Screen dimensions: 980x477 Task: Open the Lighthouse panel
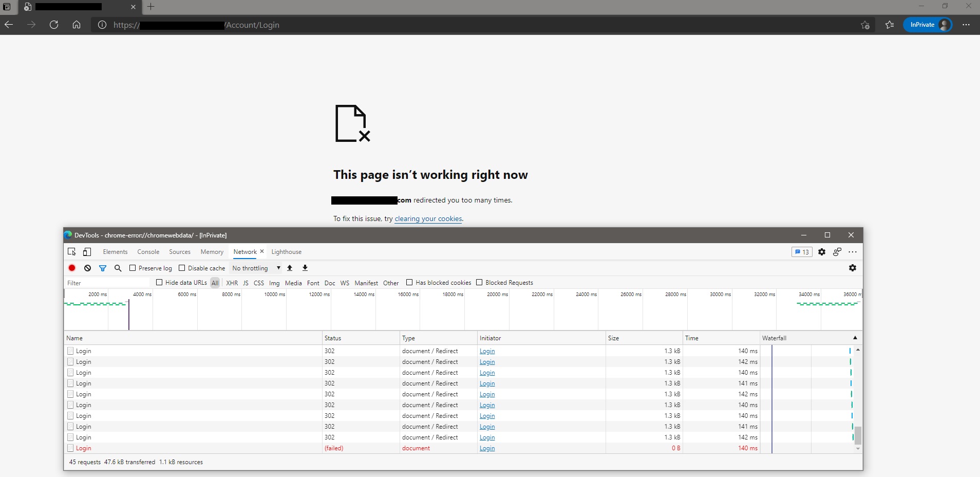click(286, 252)
